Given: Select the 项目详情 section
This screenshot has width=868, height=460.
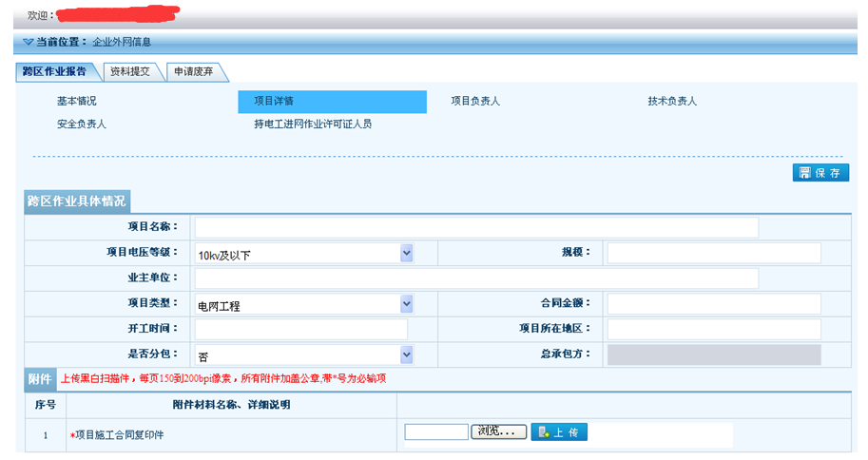Looking at the screenshot, I should coord(332,102).
